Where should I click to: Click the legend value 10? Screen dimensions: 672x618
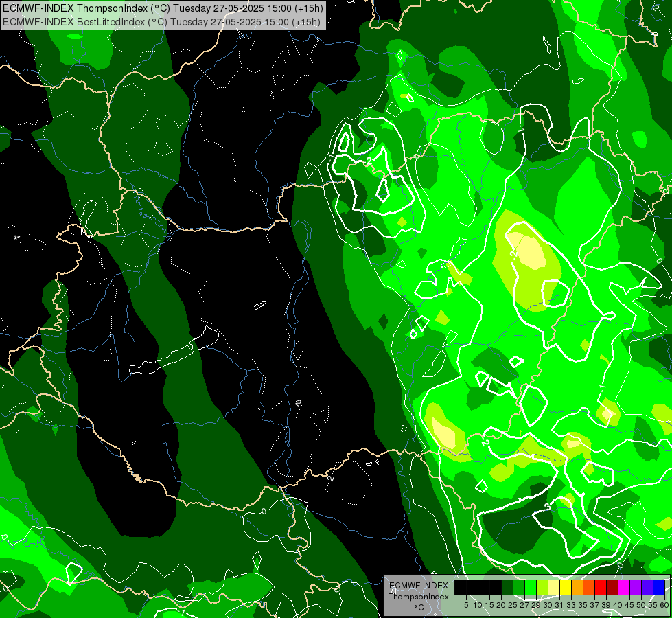coord(478,605)
